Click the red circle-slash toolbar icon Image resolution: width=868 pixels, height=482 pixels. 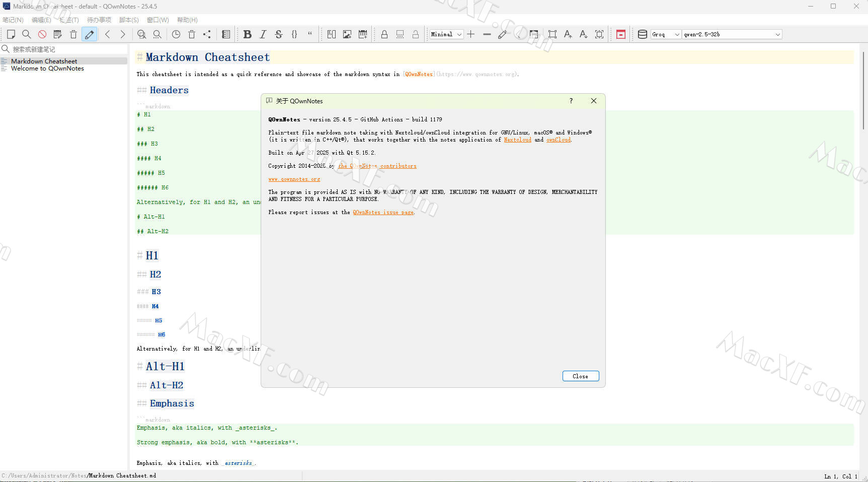[42, 34]
